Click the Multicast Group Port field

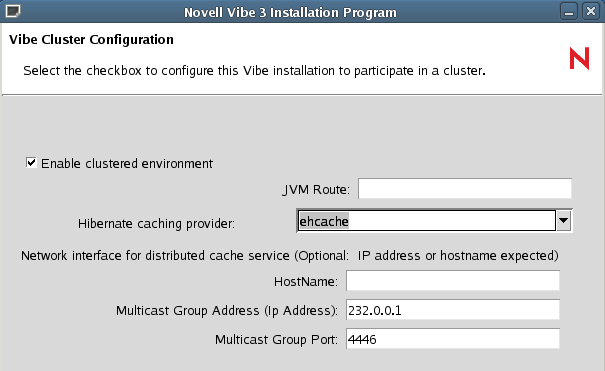tap(453, 339)
